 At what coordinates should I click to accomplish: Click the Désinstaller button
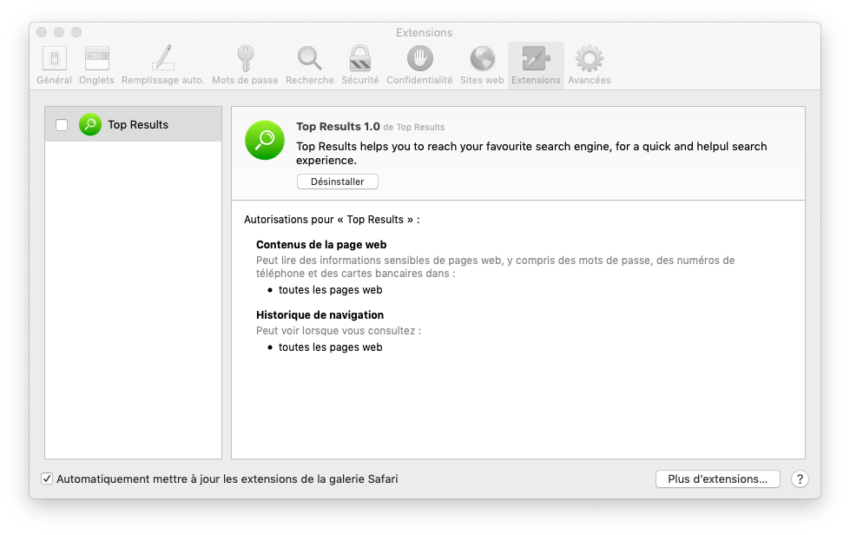337,182
